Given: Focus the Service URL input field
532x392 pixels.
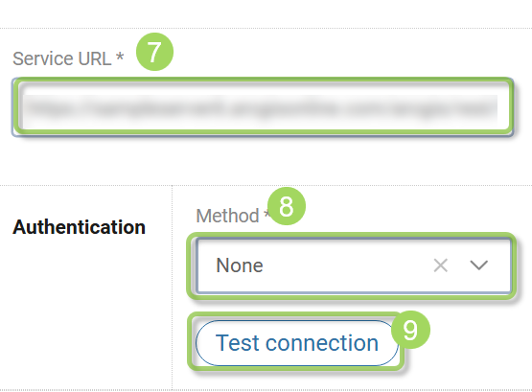Looking at the screenshot, I should tap(263, 107).
